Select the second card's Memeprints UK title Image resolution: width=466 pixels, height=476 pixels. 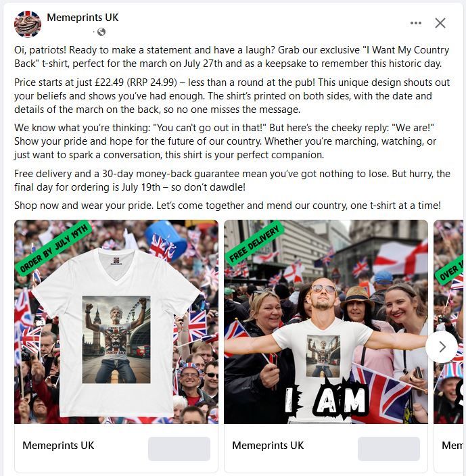(268, 446)
